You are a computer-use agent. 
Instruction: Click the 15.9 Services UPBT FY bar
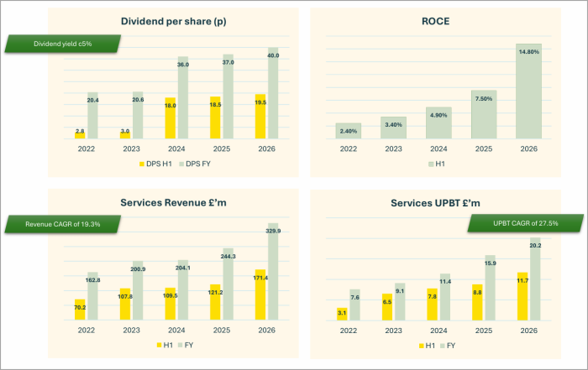tap(490, 288)
